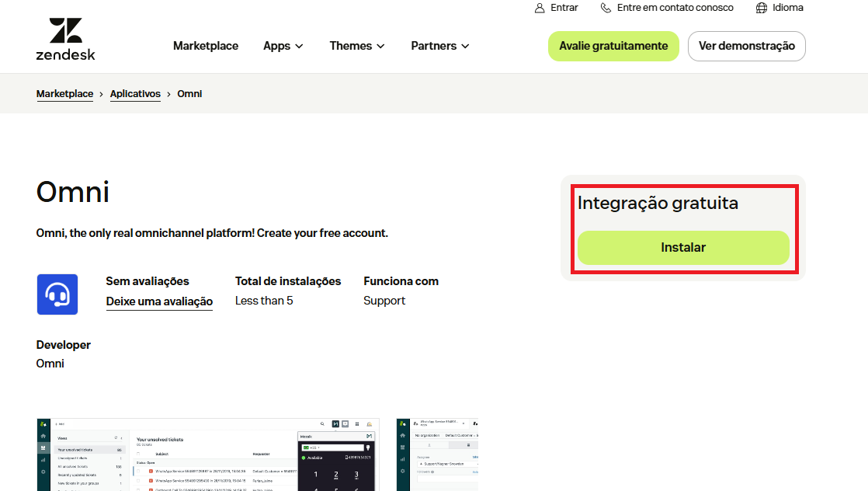Image resolution: width=868 pixels, height=491 pixels.
Task: Click 'Total de instalações' label
Action: [288, 281]
